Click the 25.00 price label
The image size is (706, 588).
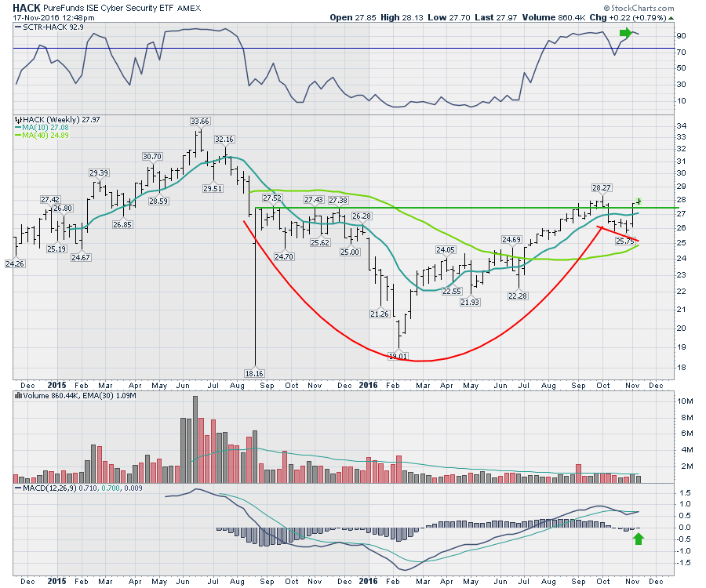(350, 252)
